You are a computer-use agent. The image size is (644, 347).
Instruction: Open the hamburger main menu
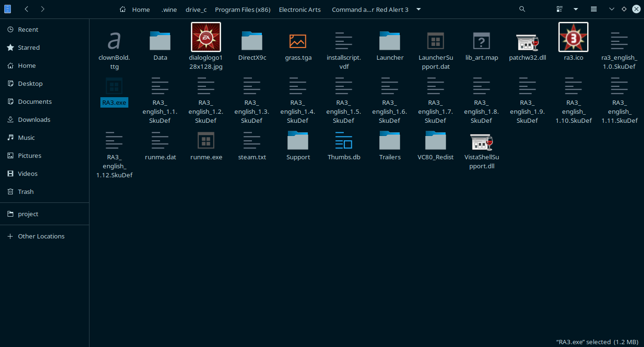[593, 9]
